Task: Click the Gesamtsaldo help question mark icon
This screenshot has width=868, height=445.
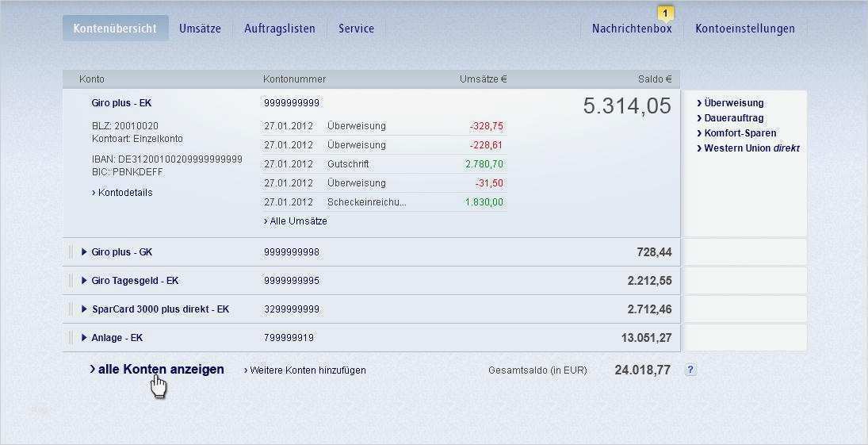Action: [x=690, y=370]
